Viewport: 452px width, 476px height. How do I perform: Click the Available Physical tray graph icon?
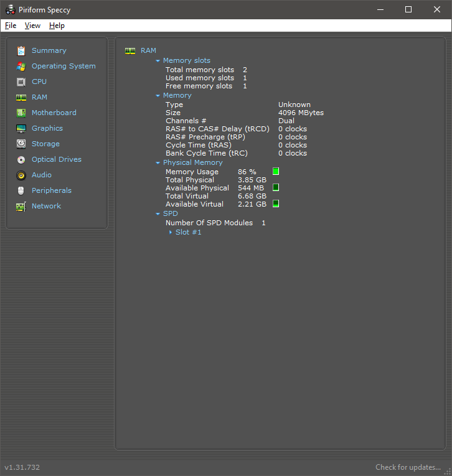[276, 187]
